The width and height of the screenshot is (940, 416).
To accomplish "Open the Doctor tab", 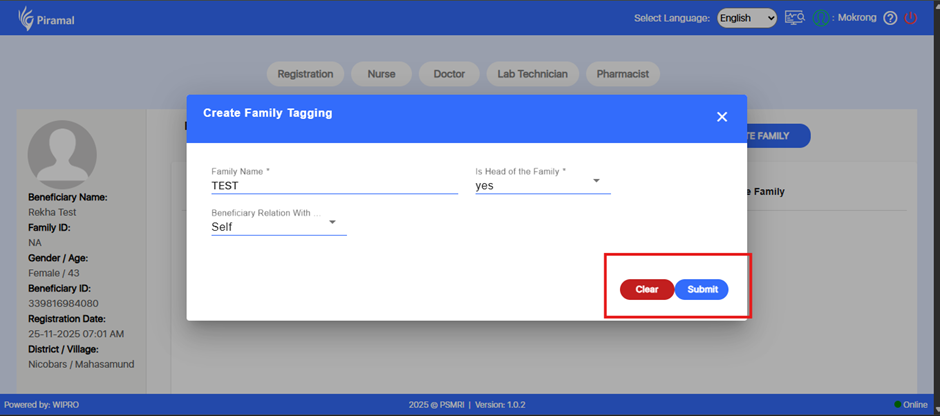I will point(449,74).
